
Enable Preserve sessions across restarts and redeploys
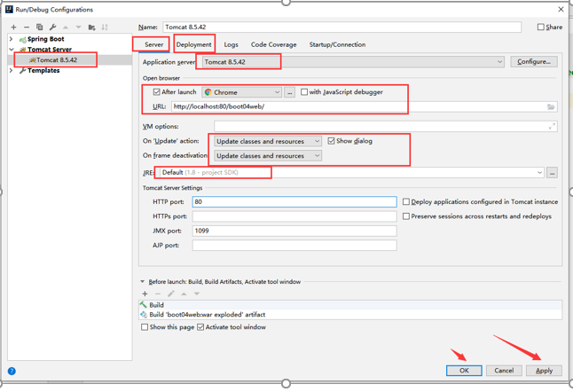point(406,216)
